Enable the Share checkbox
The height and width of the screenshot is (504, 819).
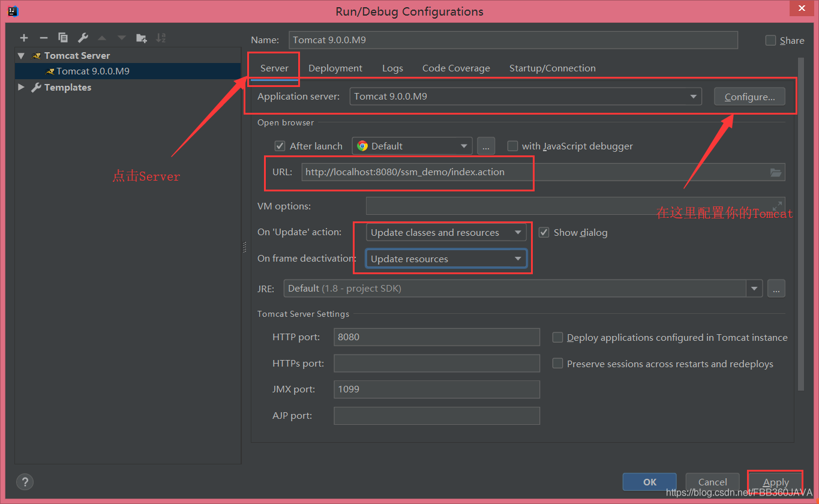click(x=771, y=40)
